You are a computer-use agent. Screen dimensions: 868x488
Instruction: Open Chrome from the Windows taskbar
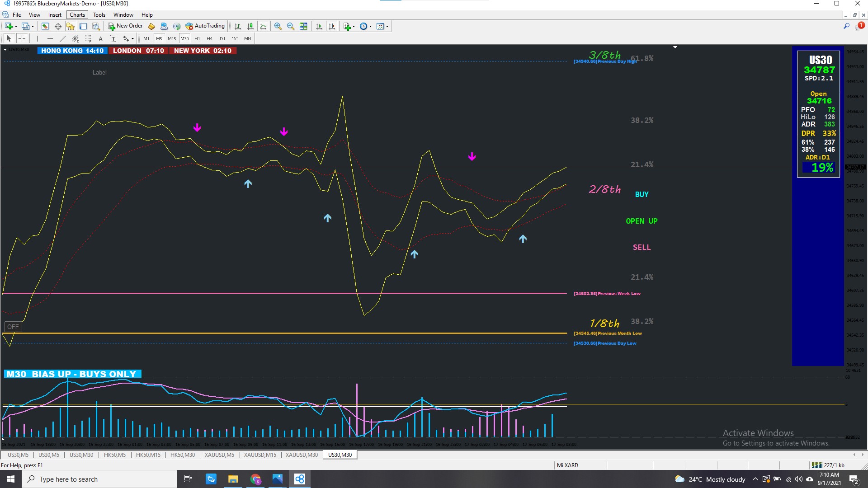pos(255,479)
